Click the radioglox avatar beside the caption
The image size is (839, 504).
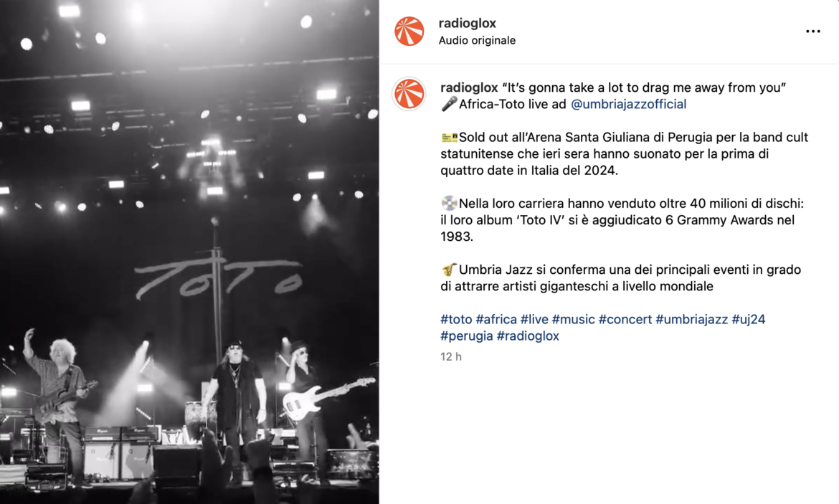(409, 94)
